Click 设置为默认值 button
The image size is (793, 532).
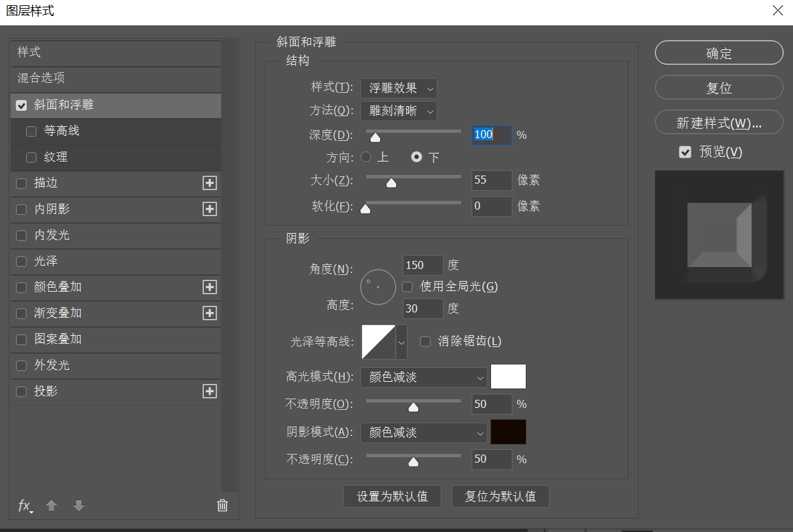392,497
